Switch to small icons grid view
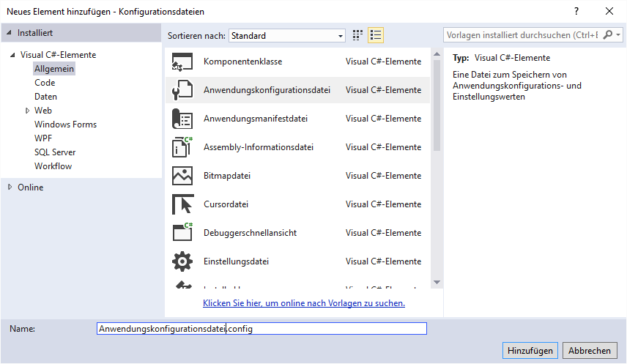This screenshot has height=364, width=627. [358, 35]
